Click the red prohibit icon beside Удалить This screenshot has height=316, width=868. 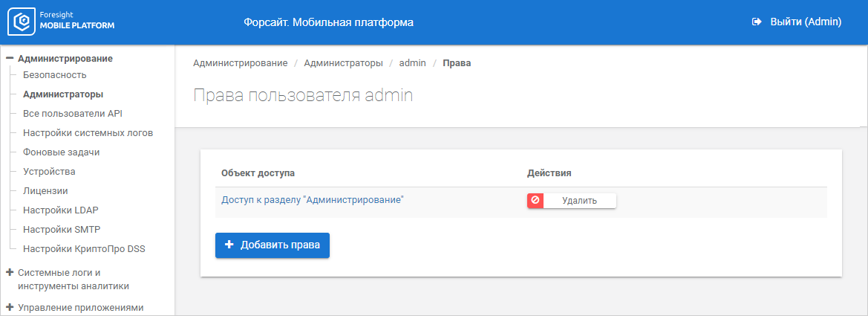pos(535,201)
